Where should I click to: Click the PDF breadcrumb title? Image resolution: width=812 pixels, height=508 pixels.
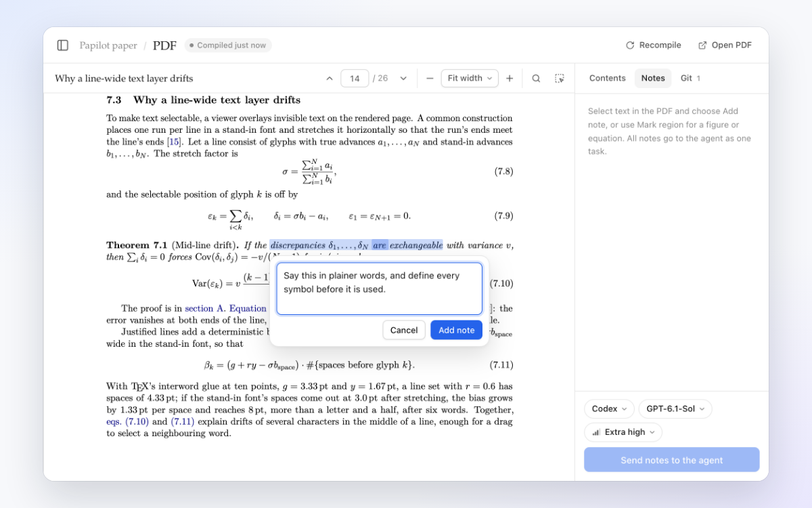[164, 45]
